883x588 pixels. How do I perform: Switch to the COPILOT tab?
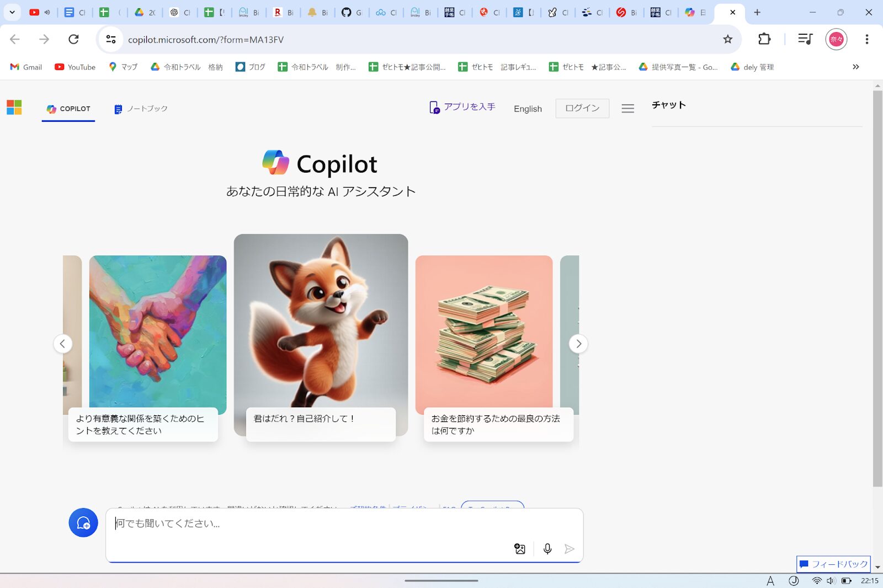68,109
